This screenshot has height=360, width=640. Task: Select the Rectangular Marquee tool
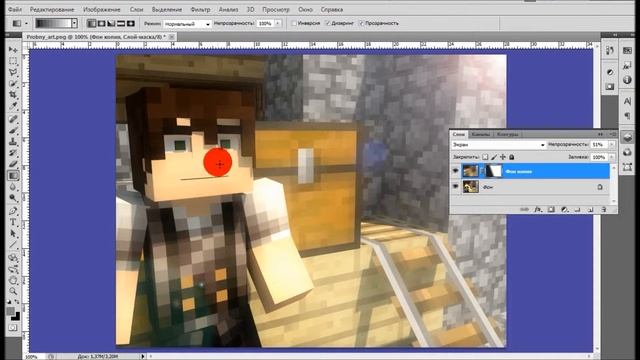pyautogui.click(x=13, y=61)
